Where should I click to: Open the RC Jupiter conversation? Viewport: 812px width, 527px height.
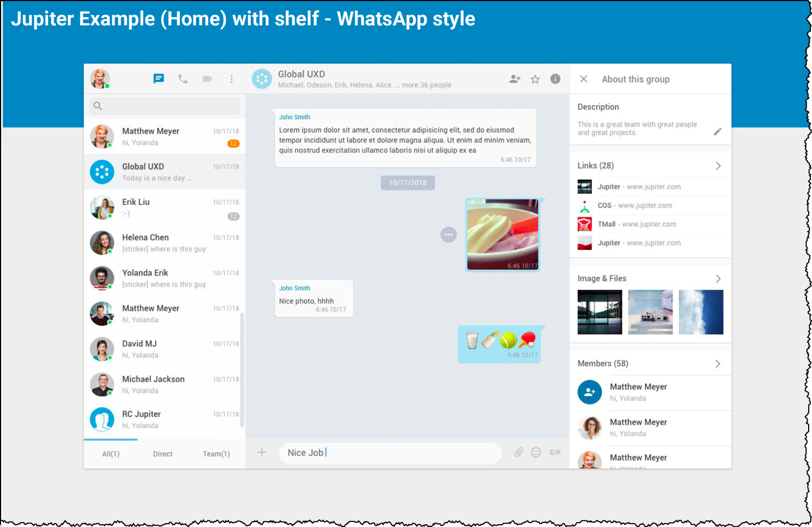[x=165, y=420]
